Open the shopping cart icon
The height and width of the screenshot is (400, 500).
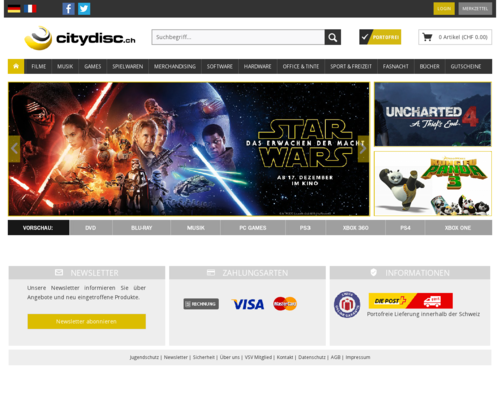click(427, 37)
